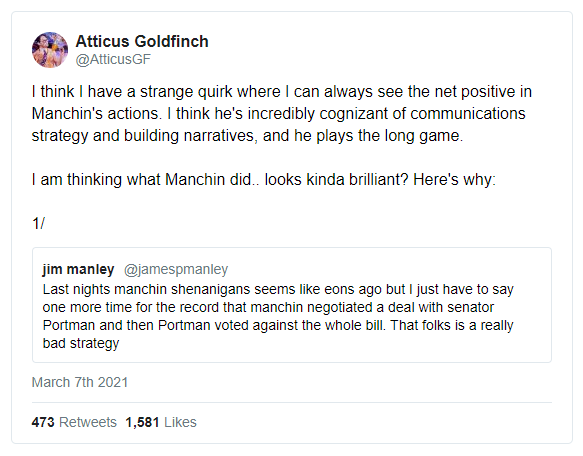Image resolution: width=583 pixels, height=456 pixels.
Task: Click the divider line above the retweet counts
Action: [x=292, y=402]
